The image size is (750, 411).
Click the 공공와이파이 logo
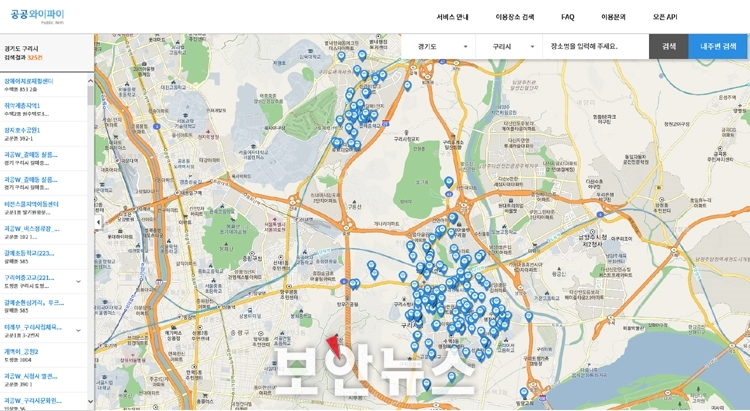37,15
